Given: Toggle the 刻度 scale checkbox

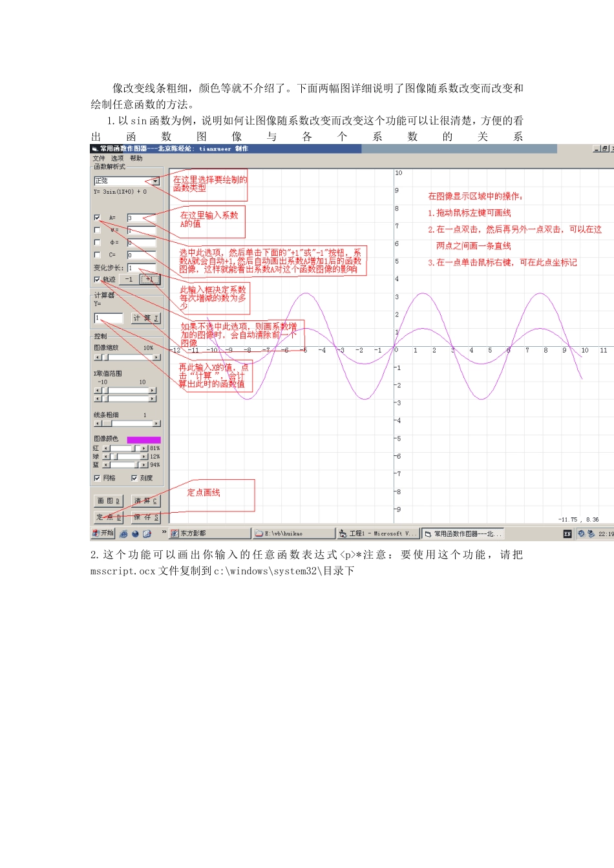Looking at the screenshot, I should tap(134, 478).
